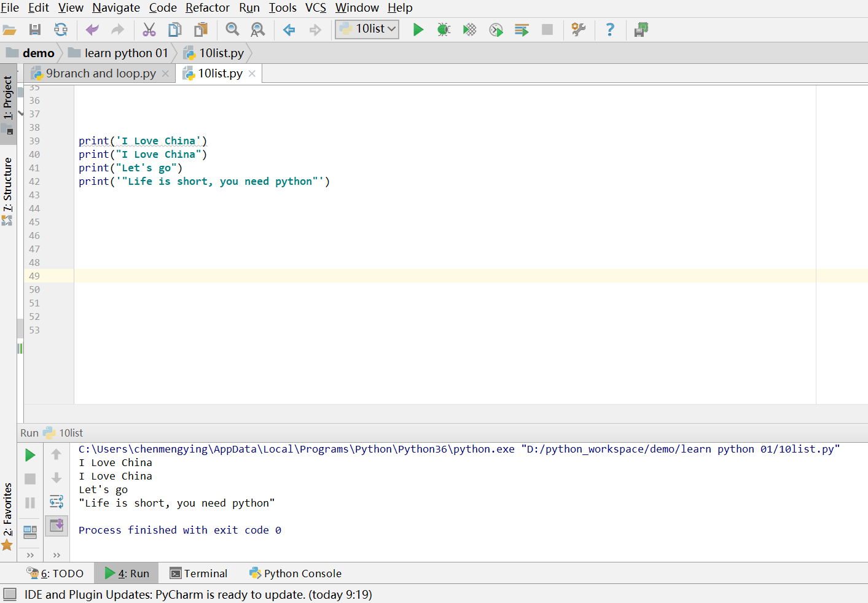
Task: Toggle the 7: Structure side panel
Action: click(8, 191)
